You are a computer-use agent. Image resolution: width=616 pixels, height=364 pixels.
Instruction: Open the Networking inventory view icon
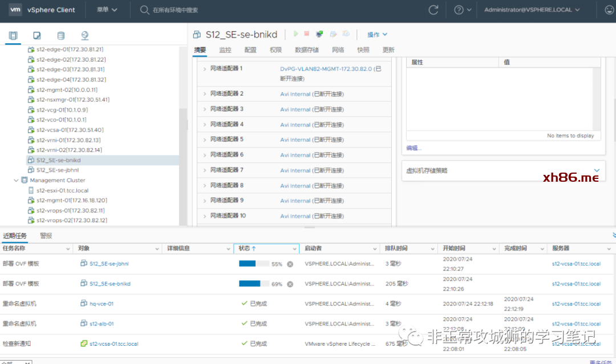[x=85, y=35]
